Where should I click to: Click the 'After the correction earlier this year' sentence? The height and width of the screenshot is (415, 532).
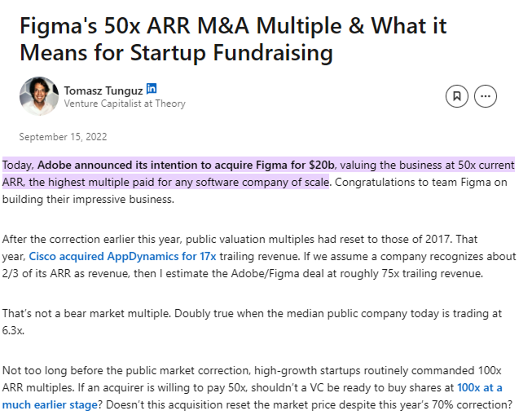click(x=106, y=240)
